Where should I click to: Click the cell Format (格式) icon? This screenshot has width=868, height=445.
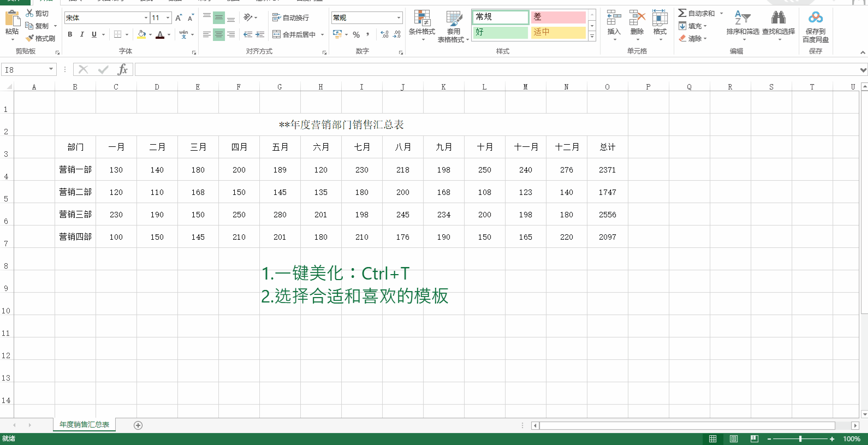click(660, 19)
